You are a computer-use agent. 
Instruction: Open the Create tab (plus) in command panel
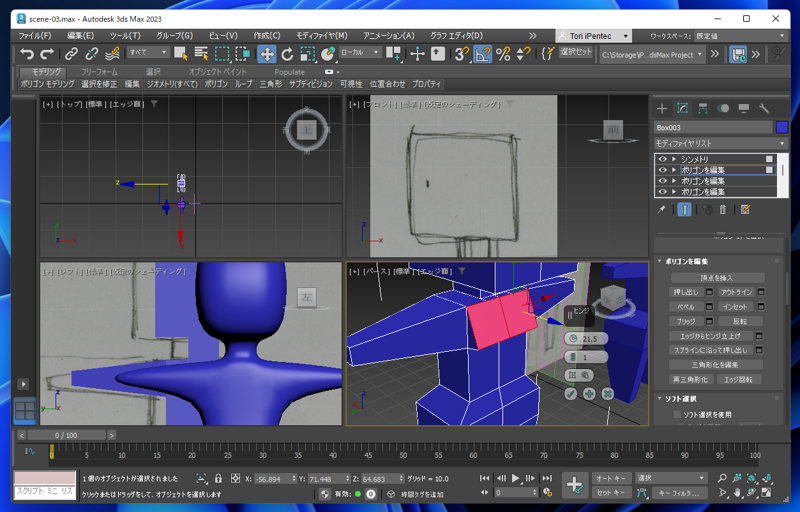[x=662, y=108]
